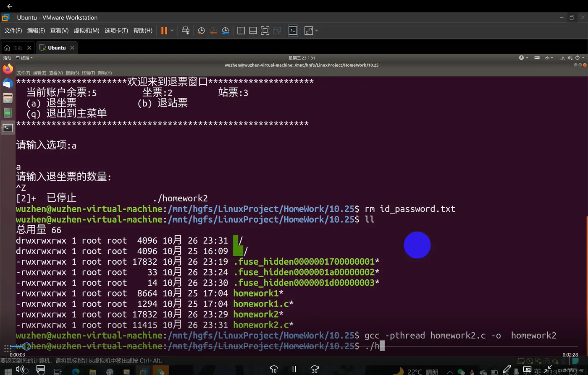Click .fuse_hidden0000001700000001 entry

(x=304, y=262)
